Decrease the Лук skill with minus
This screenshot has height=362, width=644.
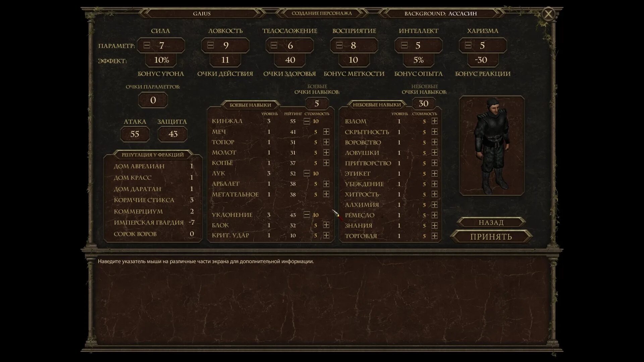coord(307,173)
